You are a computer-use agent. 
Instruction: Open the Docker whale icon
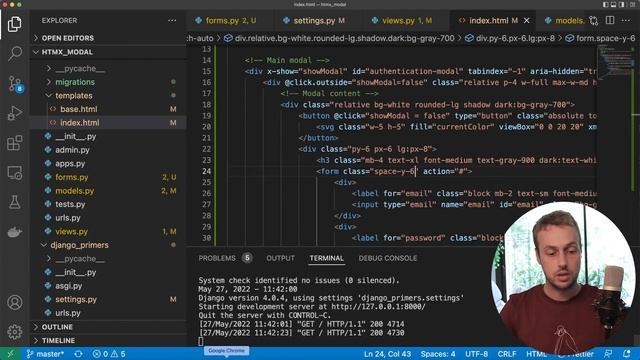[15, 232]
